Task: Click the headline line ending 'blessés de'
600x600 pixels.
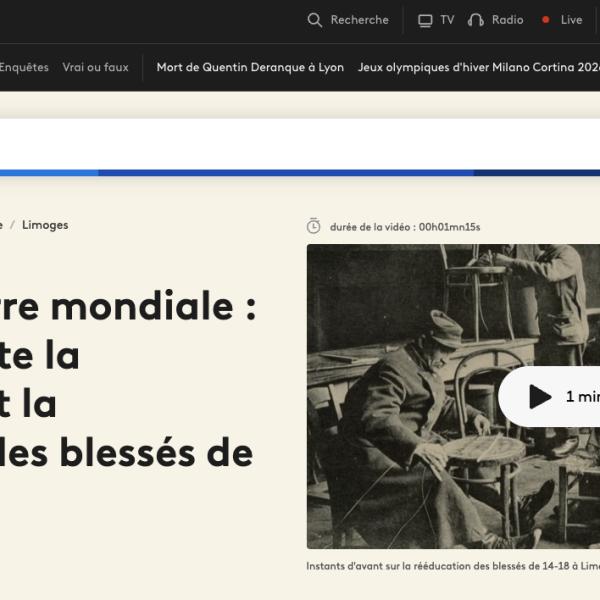Action: tap(126, 453)
